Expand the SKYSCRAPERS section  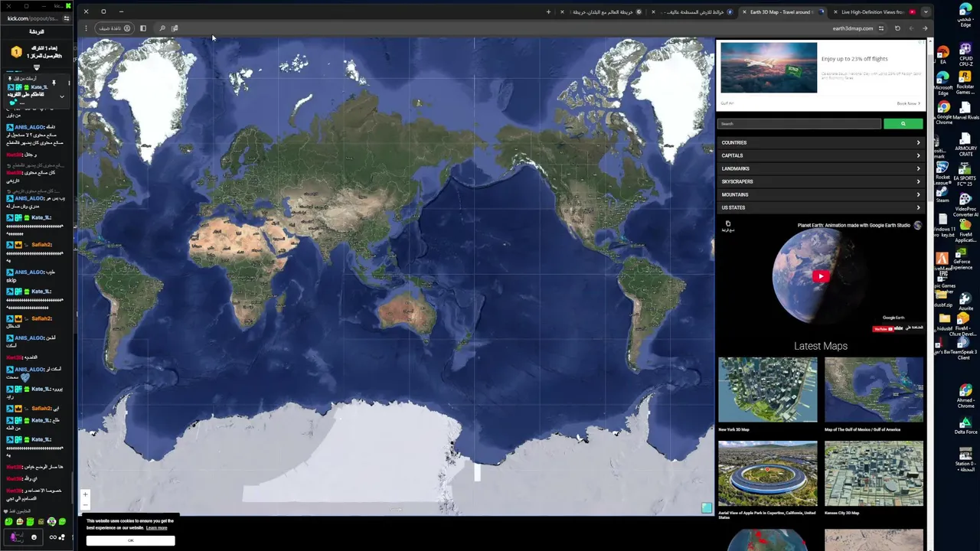(x=821, y=181)
